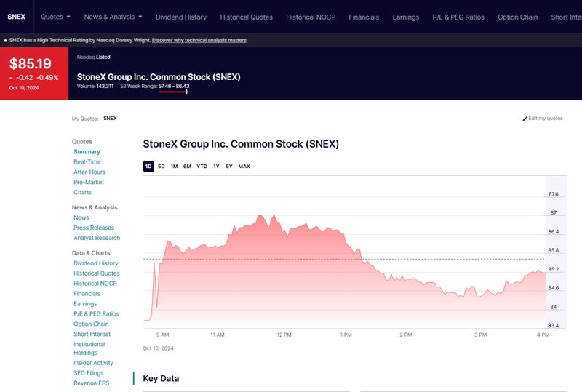Open Summary in the sidebar
Viewport: 582px width, 392px height.
point(87,152)
